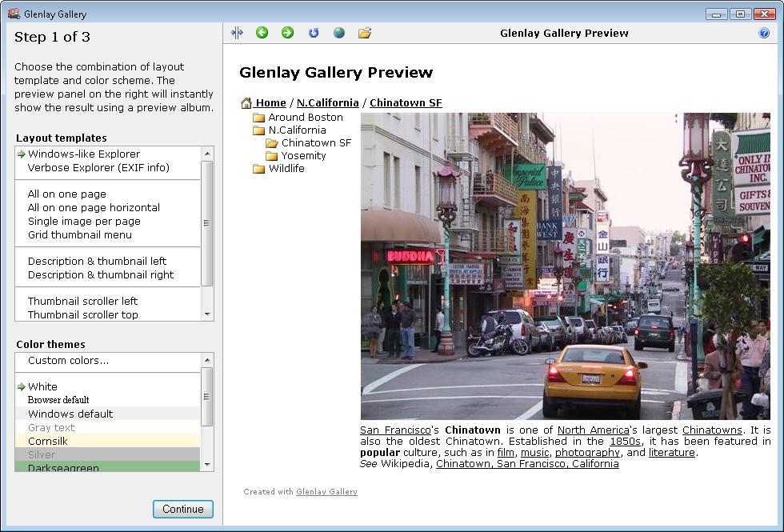Screen dimensions: 784x532
Task: Open the blue help question icon
Action: coord(764,33)
